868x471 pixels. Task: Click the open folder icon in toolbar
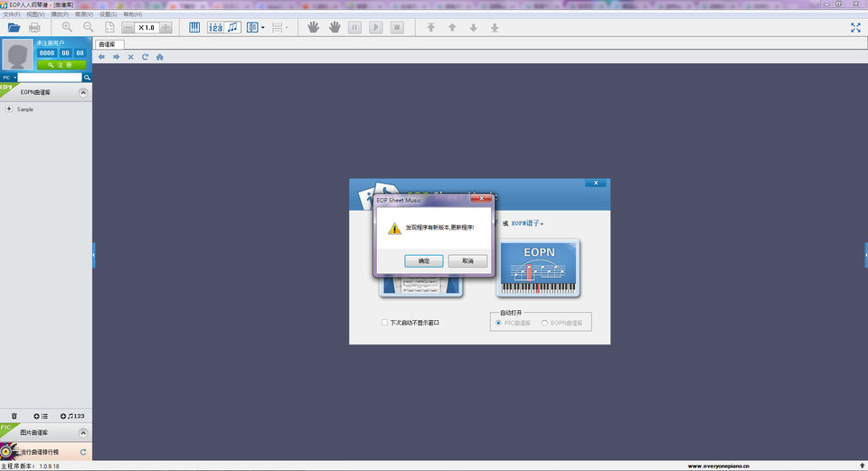(14, 28)
